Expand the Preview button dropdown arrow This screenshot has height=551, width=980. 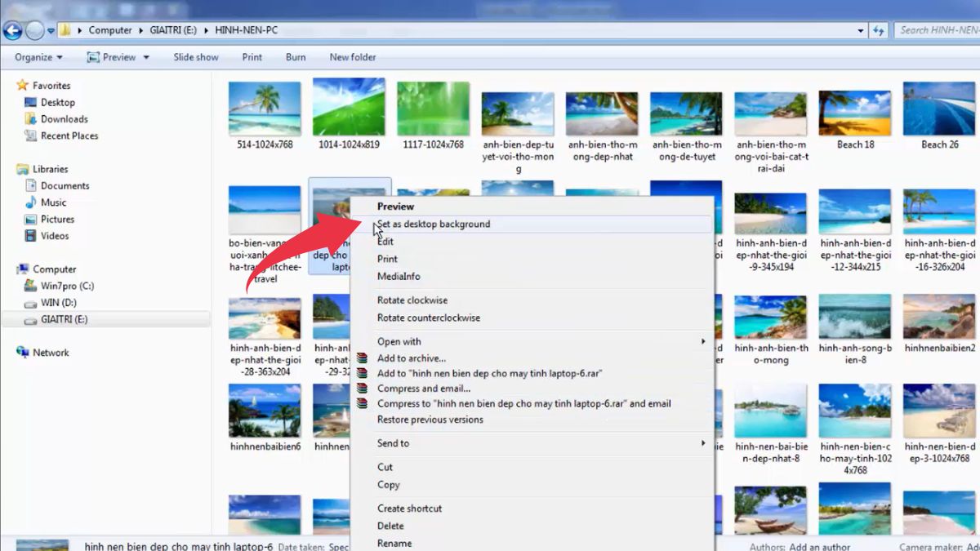pos(146,57)
